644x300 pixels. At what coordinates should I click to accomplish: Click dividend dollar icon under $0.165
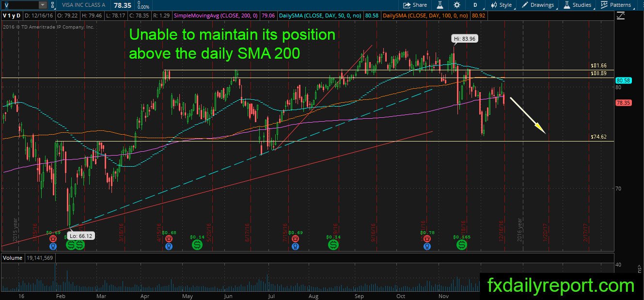tap(461, 245)
